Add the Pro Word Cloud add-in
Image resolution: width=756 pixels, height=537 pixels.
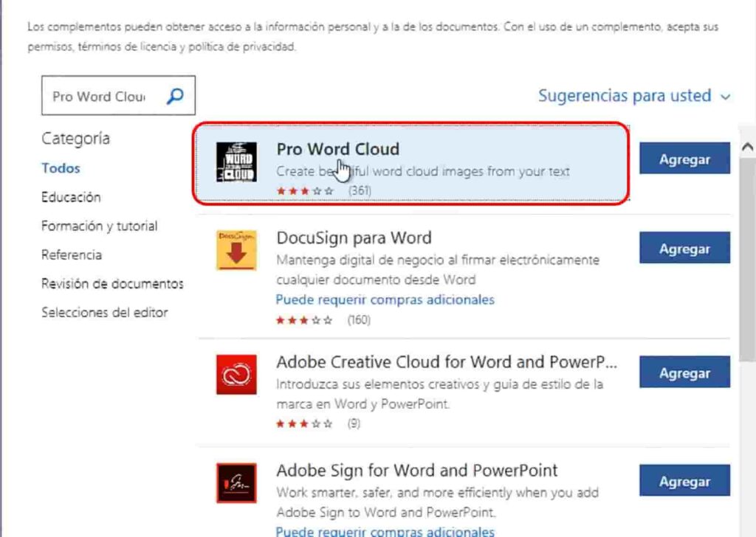click(x=684, y=159)
